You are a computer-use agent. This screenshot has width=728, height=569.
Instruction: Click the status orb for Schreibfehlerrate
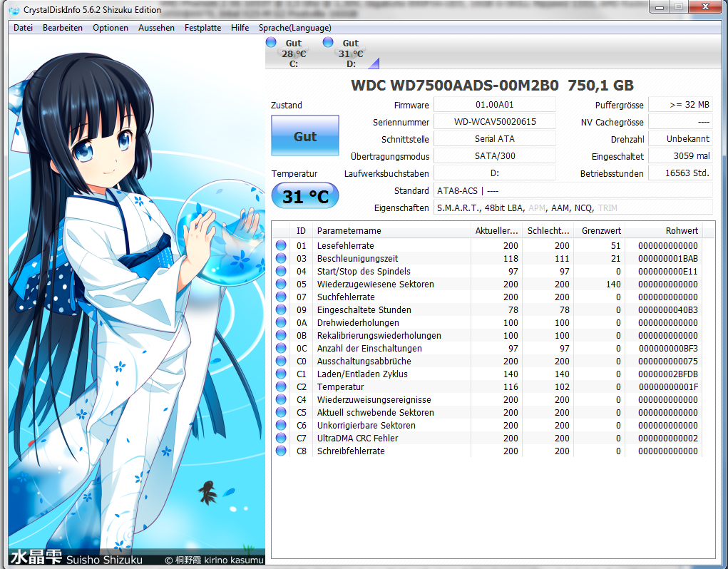tap(281, 451)
